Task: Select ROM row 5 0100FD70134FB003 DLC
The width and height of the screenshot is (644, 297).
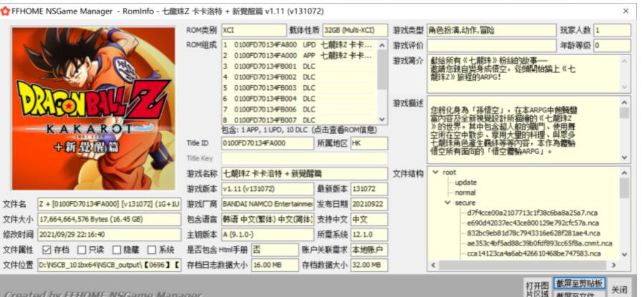Action: click(x=299, y=87)
